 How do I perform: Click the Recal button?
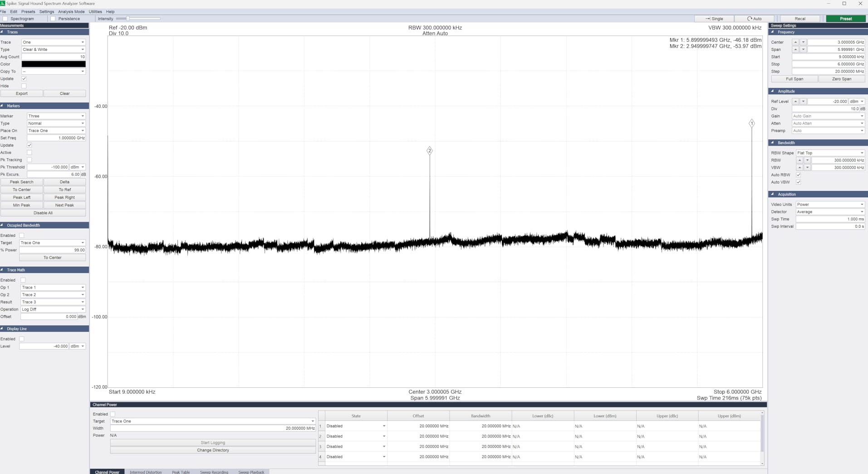pos(800,19)
